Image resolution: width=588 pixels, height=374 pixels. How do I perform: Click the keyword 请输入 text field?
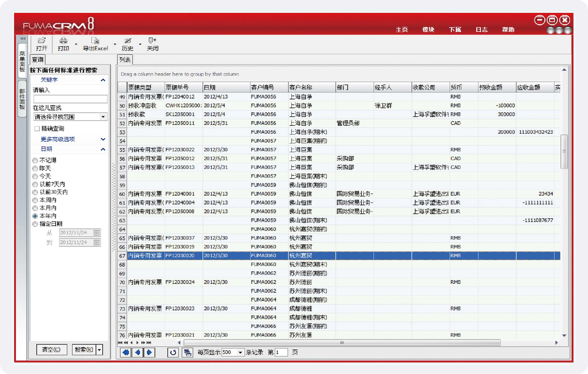(70, 99)
